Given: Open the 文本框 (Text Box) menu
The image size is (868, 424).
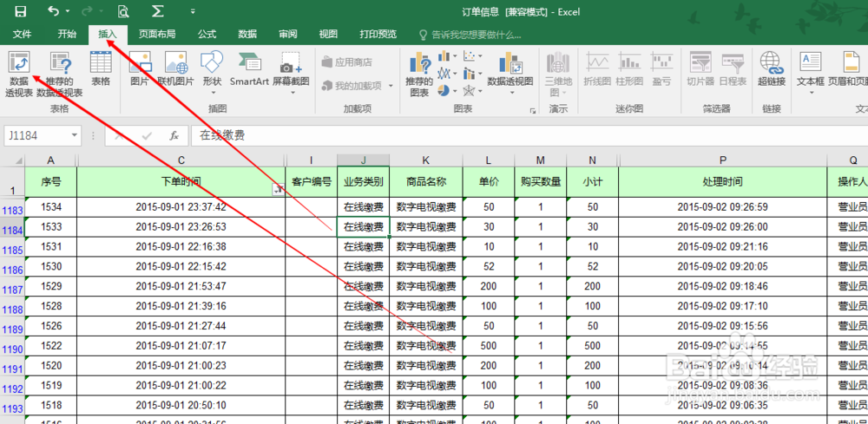Looking at the screenshot, I should pos(811,74).
